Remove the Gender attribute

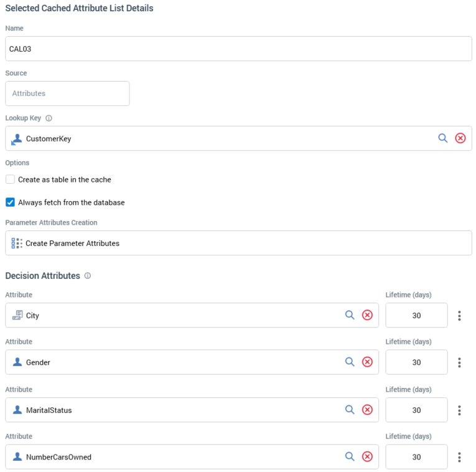tap(367, 362)
